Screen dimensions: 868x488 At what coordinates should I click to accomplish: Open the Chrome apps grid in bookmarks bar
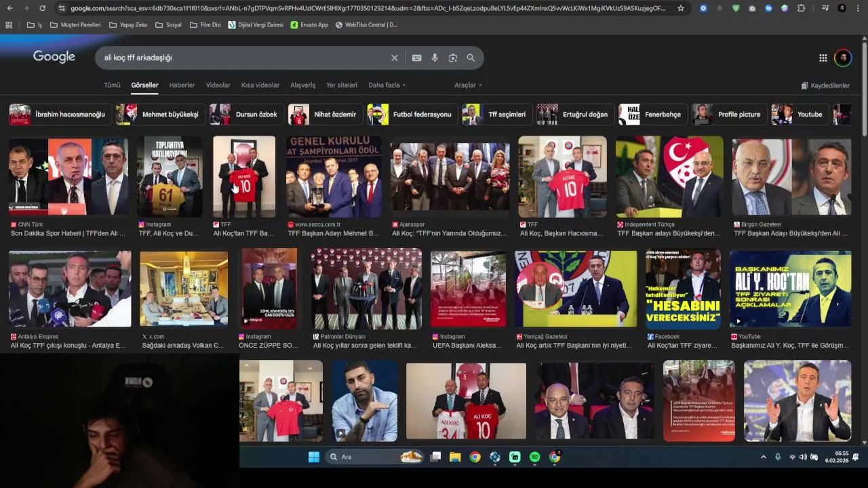(x=9, y=25)
